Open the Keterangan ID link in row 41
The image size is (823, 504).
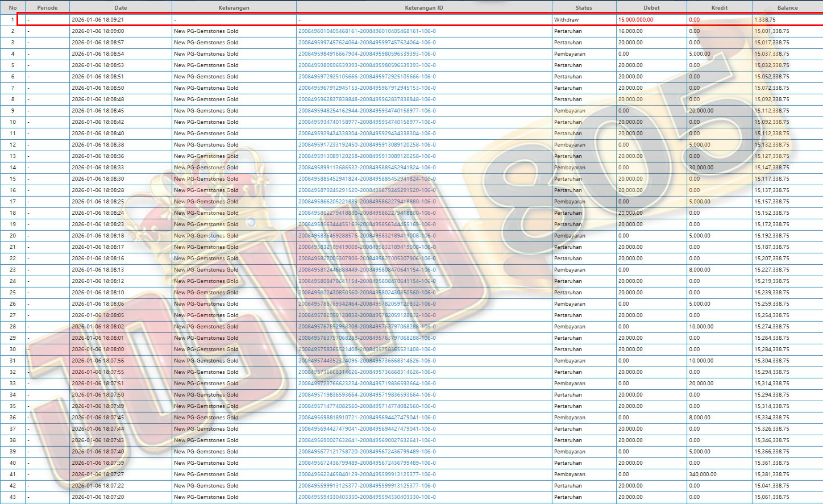tap(367, 474)
